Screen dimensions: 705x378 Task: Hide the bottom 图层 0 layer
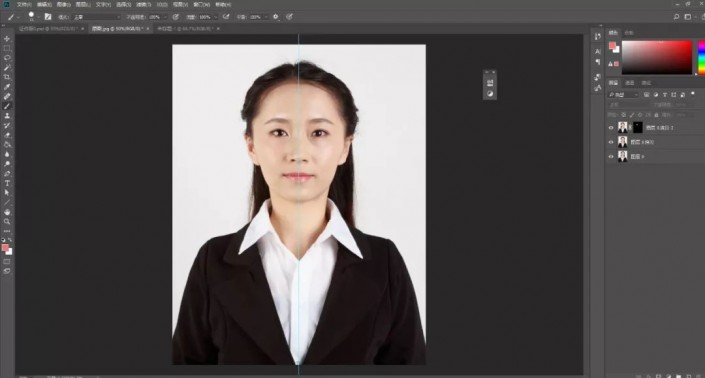coord(611,156)
